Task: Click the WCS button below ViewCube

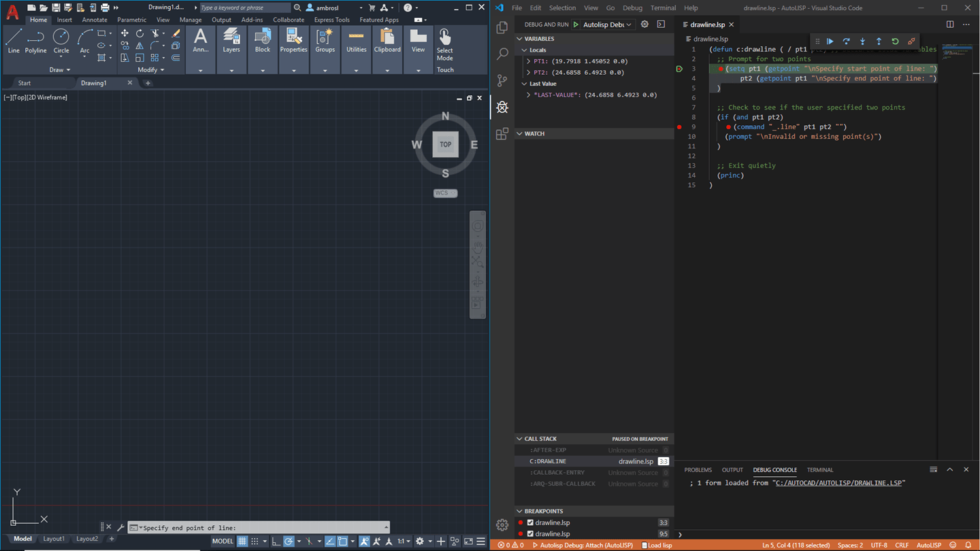Action: [x=445, y=193]
